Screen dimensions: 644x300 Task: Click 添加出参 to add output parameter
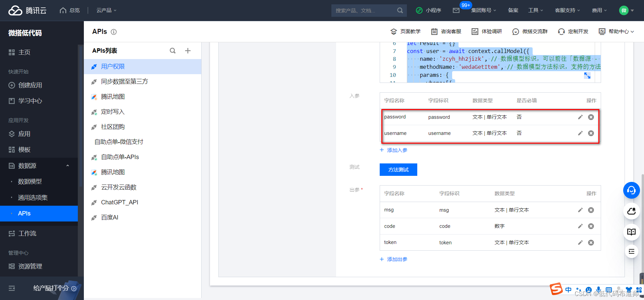click(393, 259)
